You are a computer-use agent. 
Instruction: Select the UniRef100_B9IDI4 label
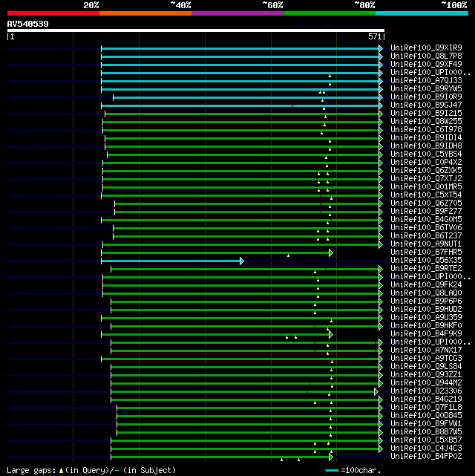(426, 138)
